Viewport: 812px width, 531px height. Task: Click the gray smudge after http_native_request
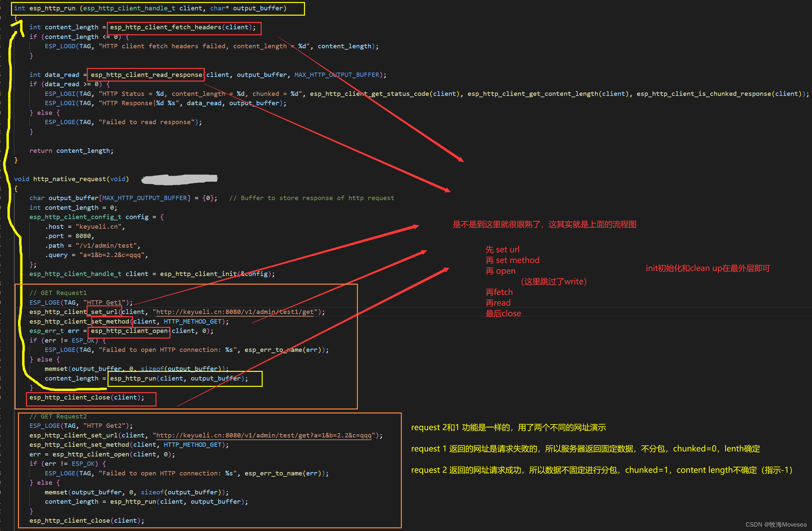179,179
